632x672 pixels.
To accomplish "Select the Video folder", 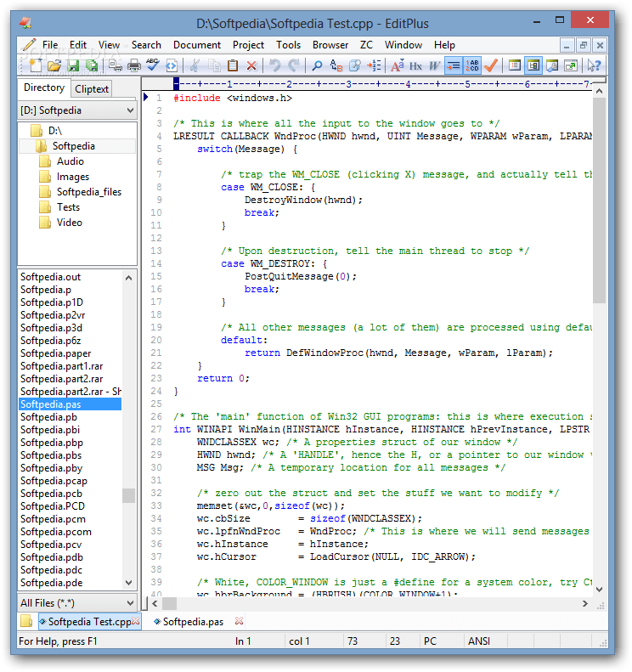I will [x=70, y=223].
